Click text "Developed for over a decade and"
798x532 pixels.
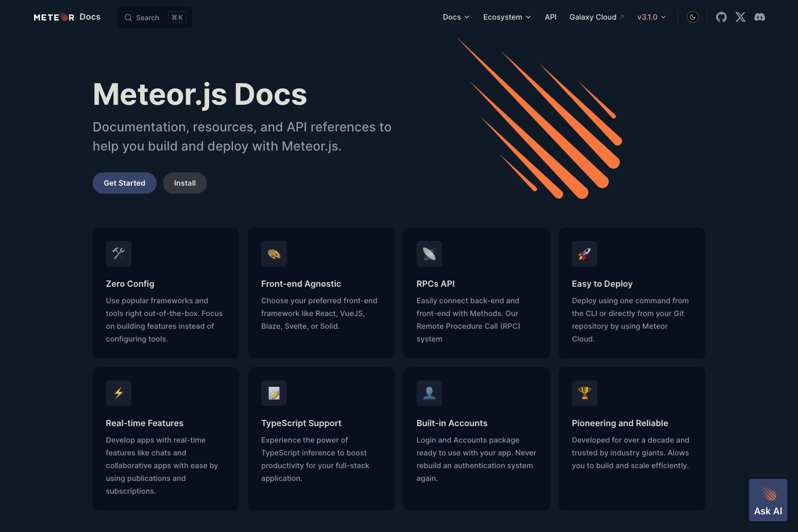(630, 440)
